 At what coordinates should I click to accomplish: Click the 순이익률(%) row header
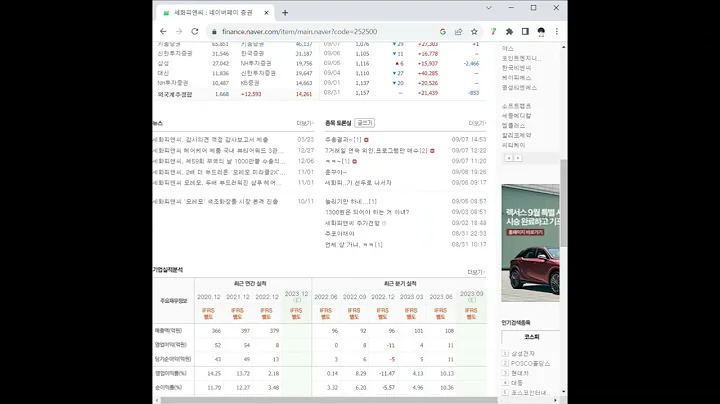[168, 387]
